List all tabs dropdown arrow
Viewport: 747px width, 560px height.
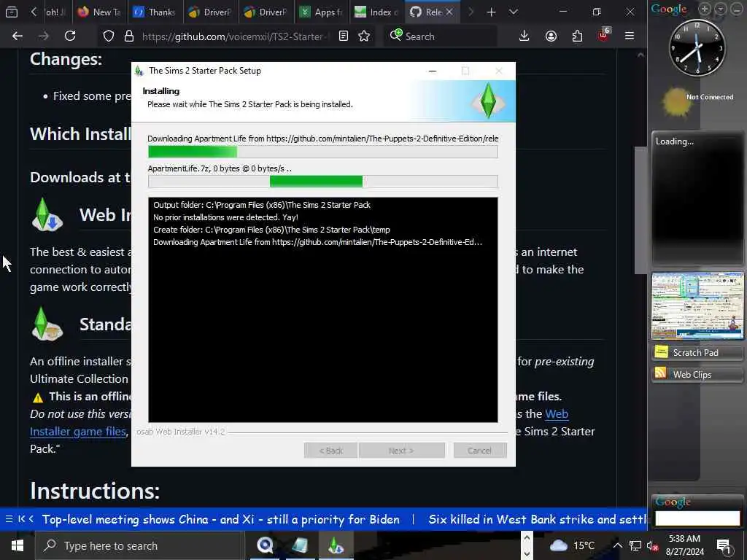tap(513, 12)
